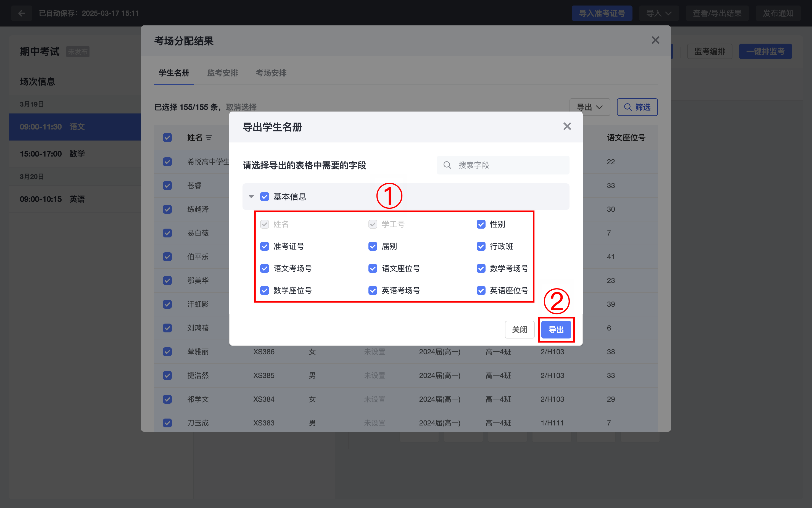The width and height of the screenshot is (812, 508).
Task: Uncheck the 英语座位号 field
Action: click(481, 290)
